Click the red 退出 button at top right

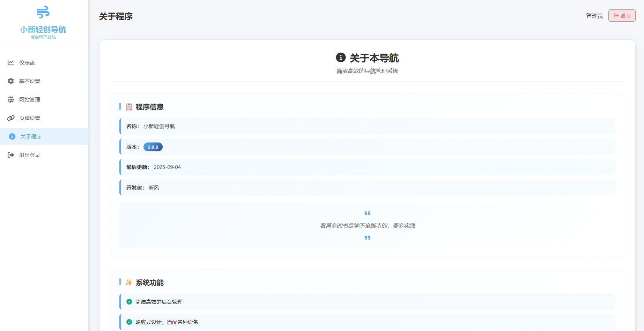click(x=622, y=16)
